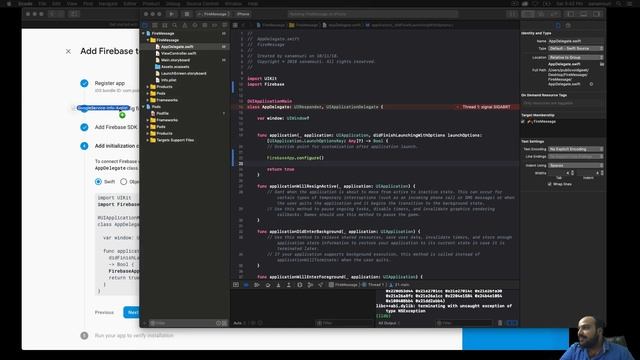Open the related items grid icon in editor
640x360 pixels.
(x=236, y=25)
